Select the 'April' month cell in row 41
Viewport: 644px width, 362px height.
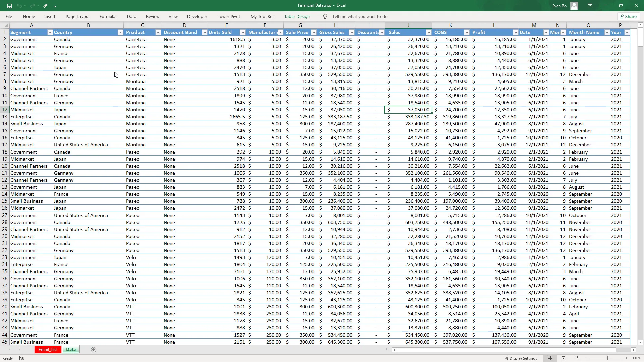(588, 314)
